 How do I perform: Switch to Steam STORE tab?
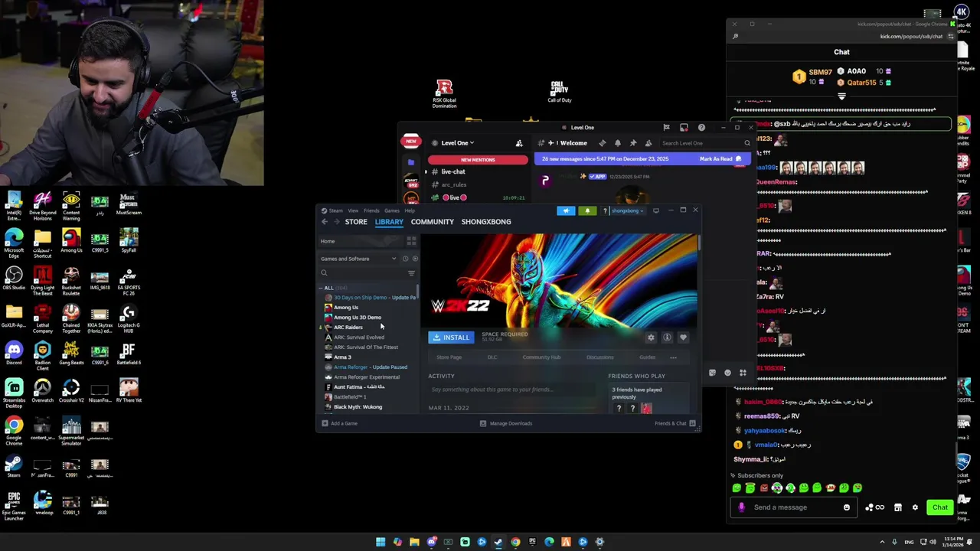356,222
